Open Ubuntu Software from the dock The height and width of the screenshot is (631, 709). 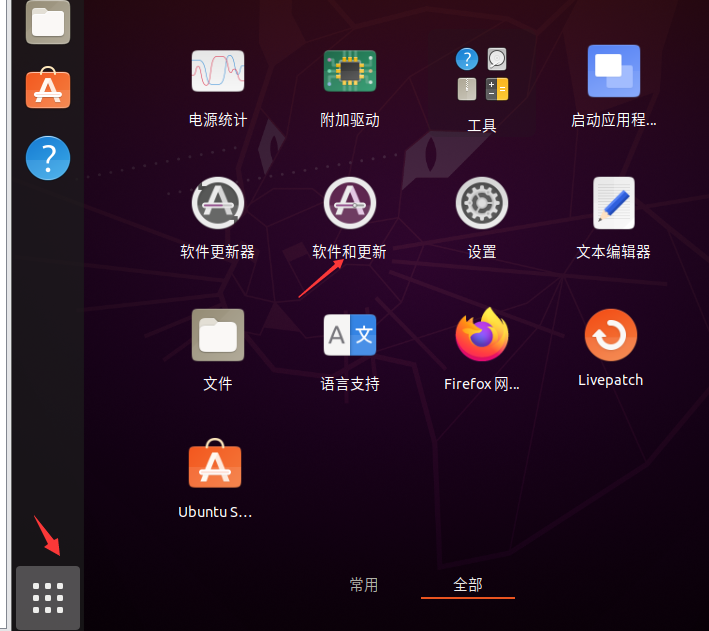[x=48, y=87]
